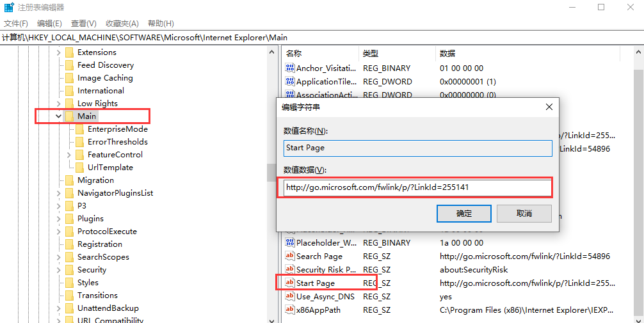The width and height of the screenshot is (644, 323).
Task: Click the 01 00 00 00 data cell
Action: (461, 68)
